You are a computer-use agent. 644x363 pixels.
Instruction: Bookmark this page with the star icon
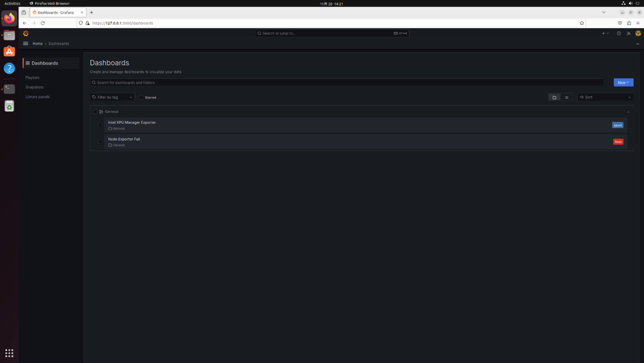point(582,23)
